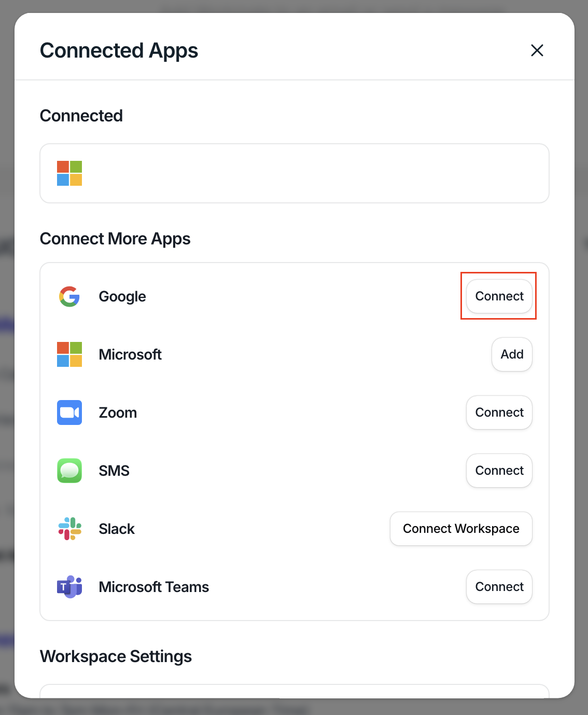This screenshot has height=715, width=588.
Task: Connect the SMS app
Action: point(499,471)
